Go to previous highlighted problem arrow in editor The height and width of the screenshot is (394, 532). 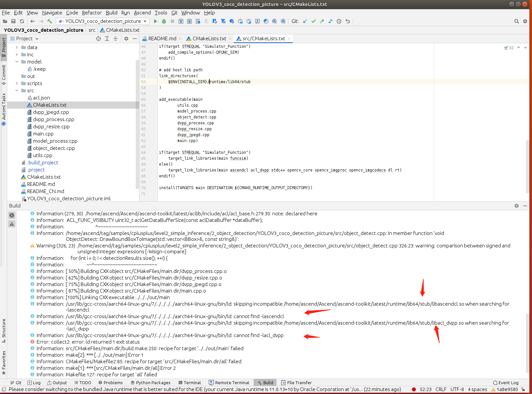[519, 48]
